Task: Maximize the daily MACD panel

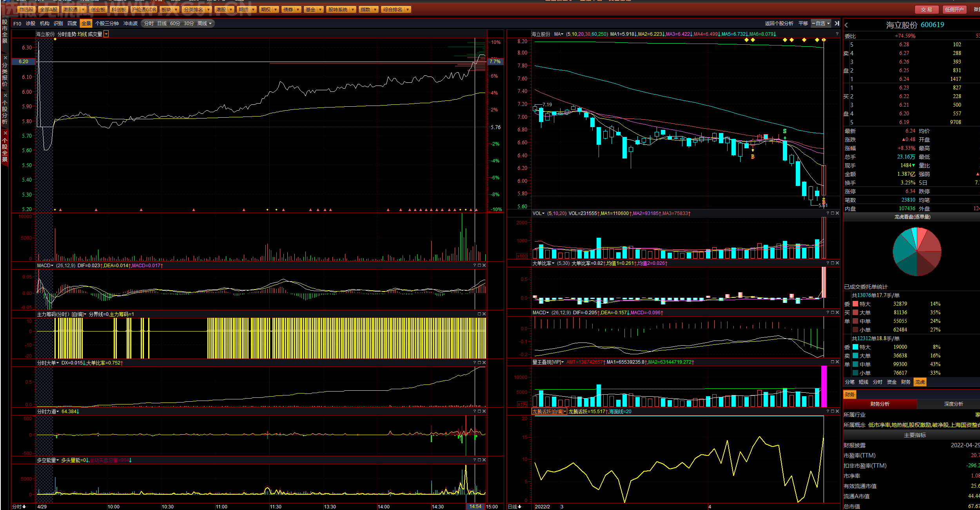Action: click(x=832, y=313)
